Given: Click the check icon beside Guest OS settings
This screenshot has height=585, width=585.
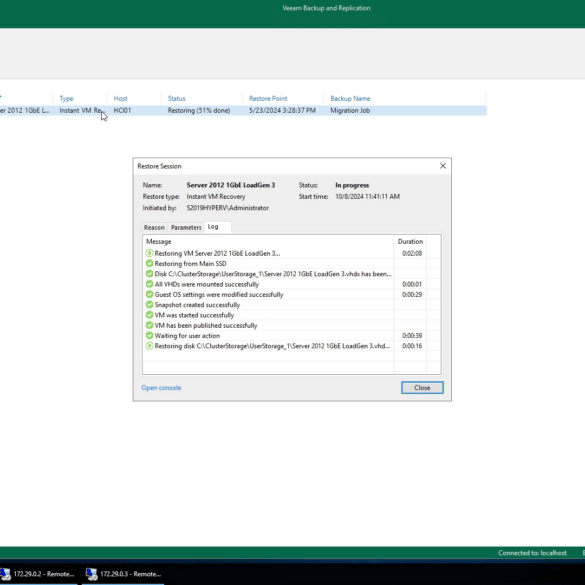Looking at the screenshot, I should tap(149, 294).
